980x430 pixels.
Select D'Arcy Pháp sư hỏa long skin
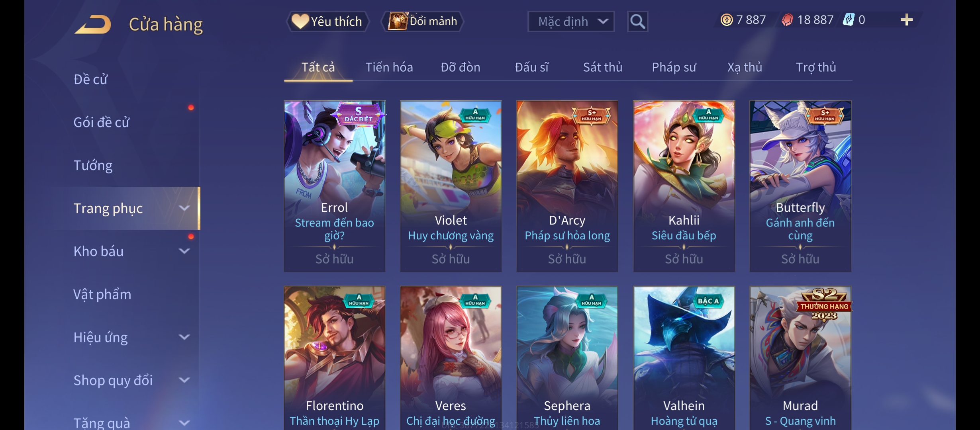(567, 186)
